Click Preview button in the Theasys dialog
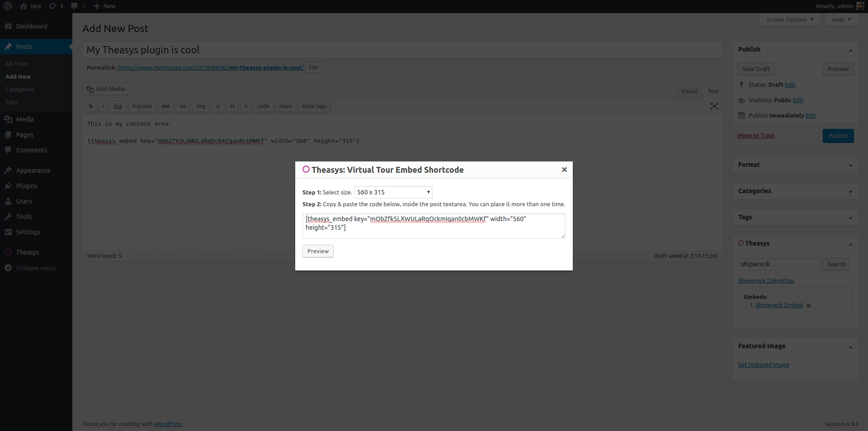This screenshot has height=431, width=868. (x=318, y=251)
